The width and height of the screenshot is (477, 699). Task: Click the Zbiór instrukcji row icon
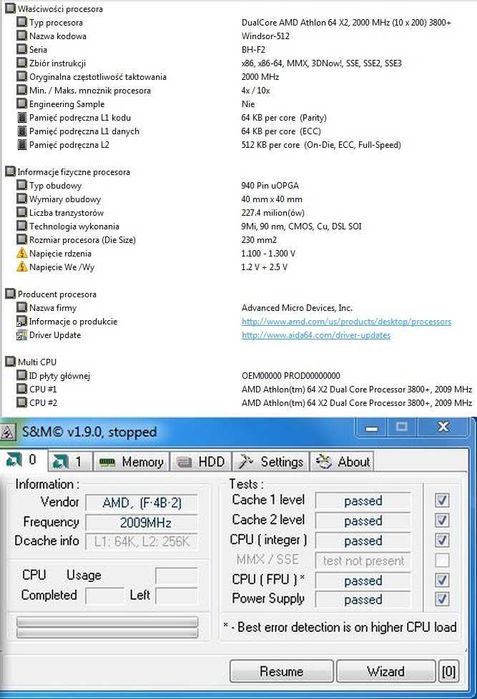point(21,63)
